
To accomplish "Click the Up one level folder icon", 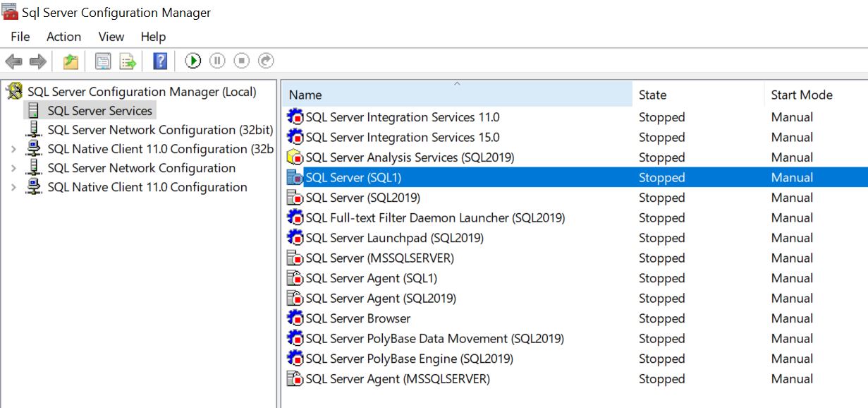I will [71, 61].
